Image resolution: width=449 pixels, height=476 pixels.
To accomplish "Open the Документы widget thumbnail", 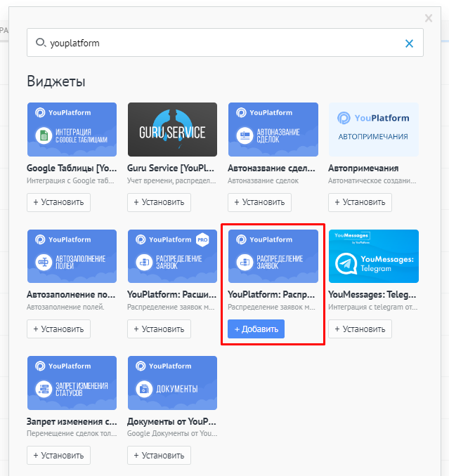I will click(x=172, y=383).
